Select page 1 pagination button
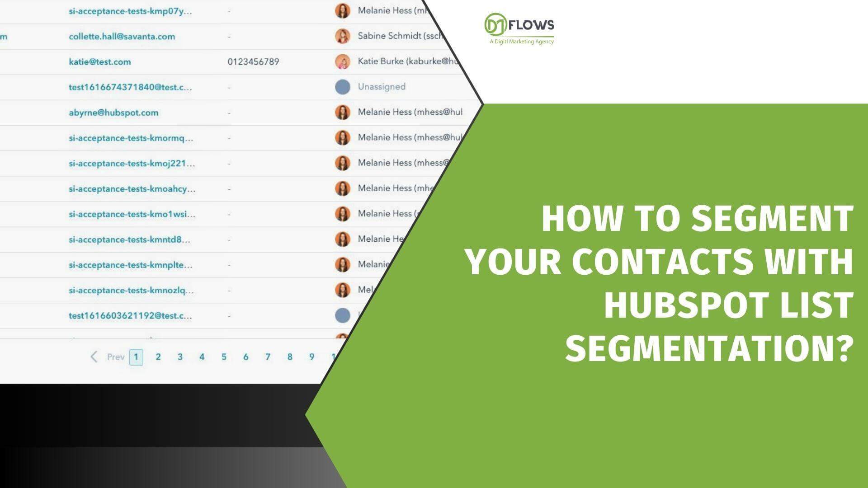 pyautogui.click(x=136, y=356)
